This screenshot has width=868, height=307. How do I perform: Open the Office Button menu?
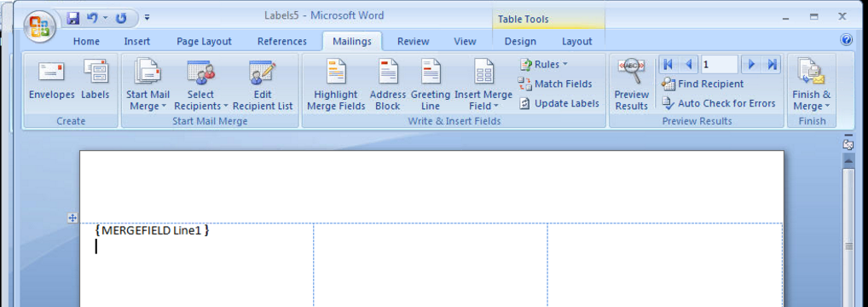tap(39, 26)
